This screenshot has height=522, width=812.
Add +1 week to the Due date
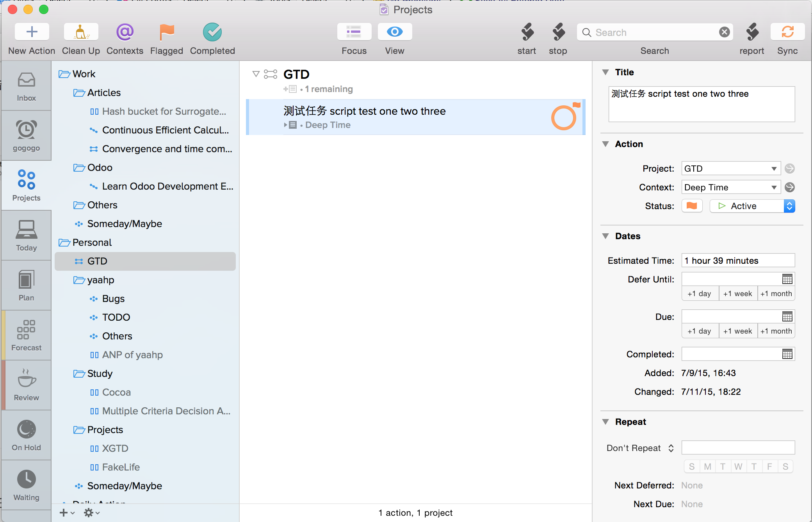[x=737, y=331]
